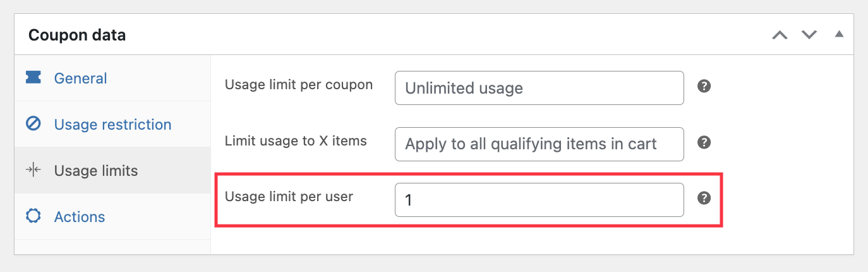Viewport: 868px width, 272px height.
Task: Move Coupon data panel up
Action: coord(780,35)
